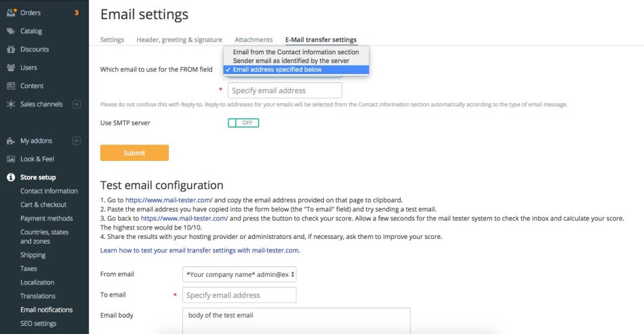Select 'Email from the Contact information section'

coord(296,52)
